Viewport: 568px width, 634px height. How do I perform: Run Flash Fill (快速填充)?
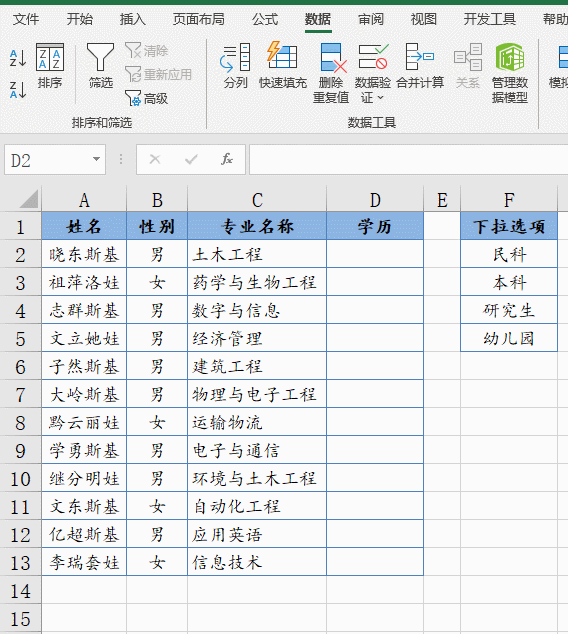[x=283, y=66]
